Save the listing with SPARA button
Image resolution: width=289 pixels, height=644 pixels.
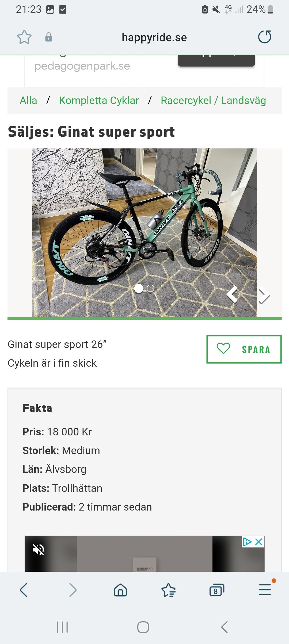[x=244, y=349]
